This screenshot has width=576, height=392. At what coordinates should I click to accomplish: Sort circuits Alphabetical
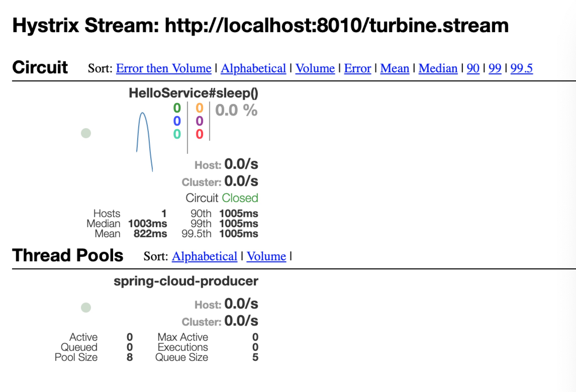coord(253,68)
